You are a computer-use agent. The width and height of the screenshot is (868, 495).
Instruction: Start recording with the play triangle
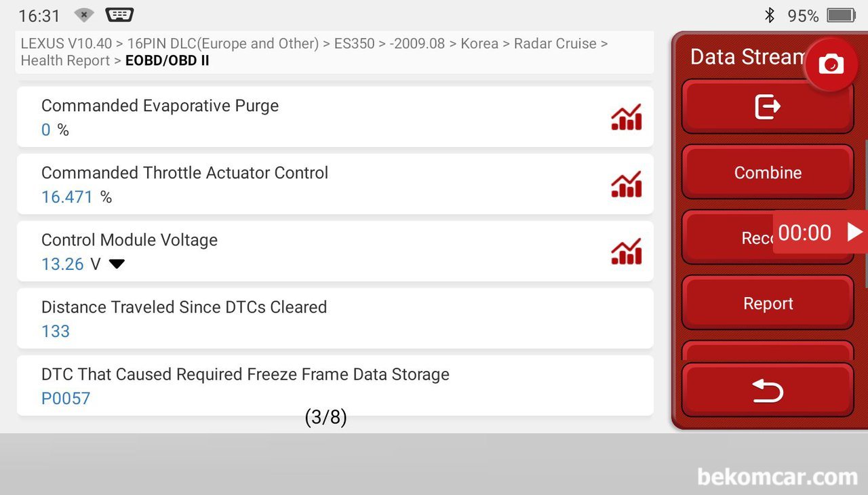tap(854, 233)
